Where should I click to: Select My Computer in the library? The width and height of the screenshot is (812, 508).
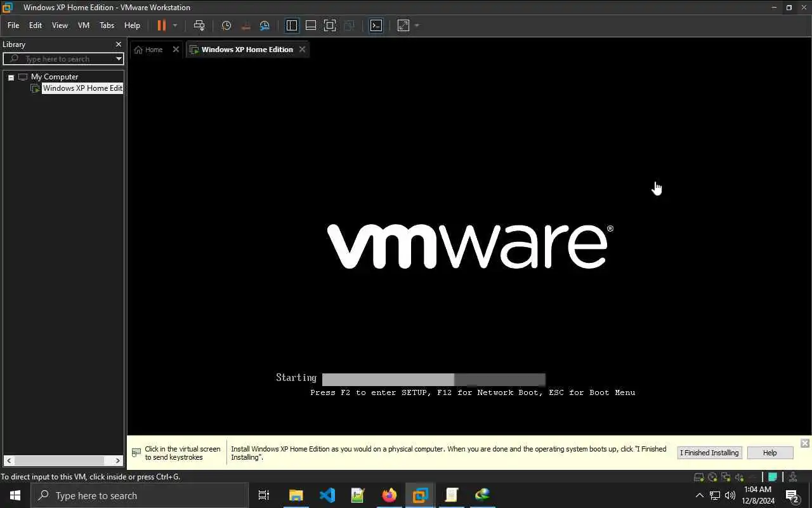pos(55,77)
